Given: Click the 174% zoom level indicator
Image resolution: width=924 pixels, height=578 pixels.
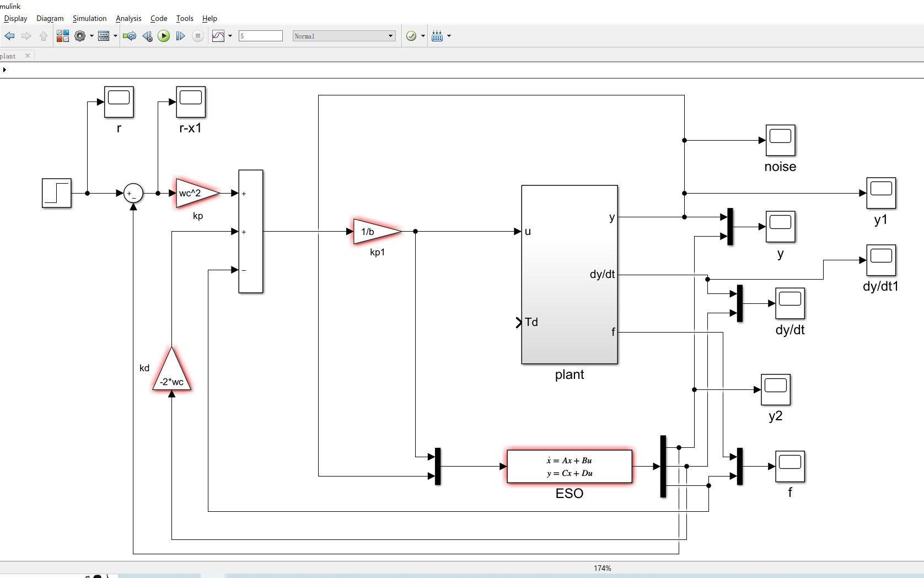Looking at the screenshot, I should pos(602,568).
